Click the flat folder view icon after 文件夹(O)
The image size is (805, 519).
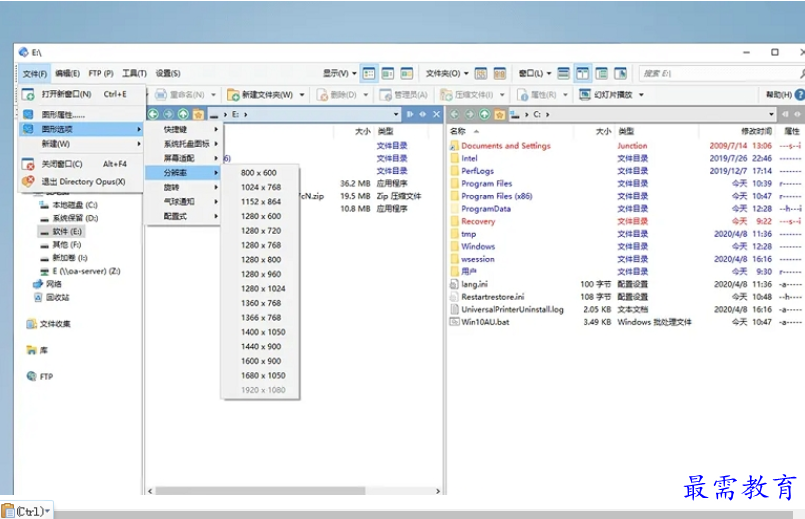coord(481,73)
